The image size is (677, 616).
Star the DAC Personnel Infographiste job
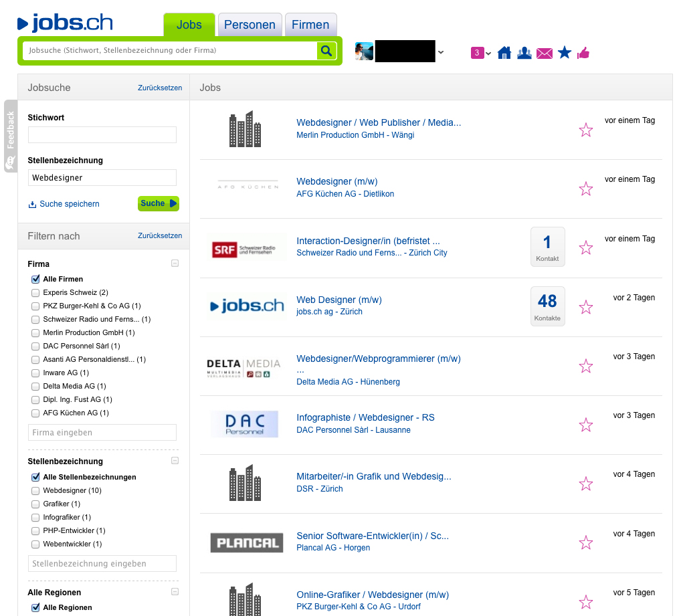585,425
